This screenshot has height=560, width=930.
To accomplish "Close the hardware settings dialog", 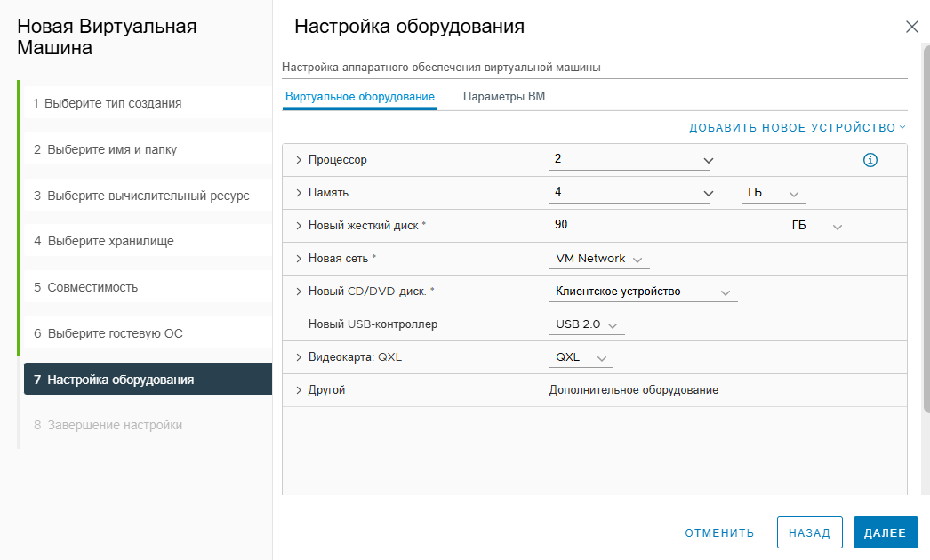I will pyautogui.click(x=911, y=27).
